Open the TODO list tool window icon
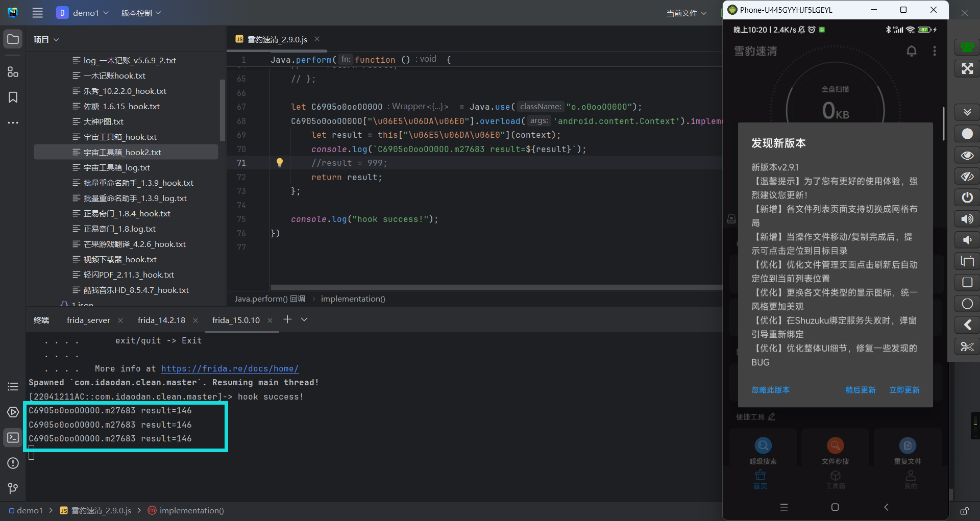This screenshot has width=980, height=521. coord(13,386)
